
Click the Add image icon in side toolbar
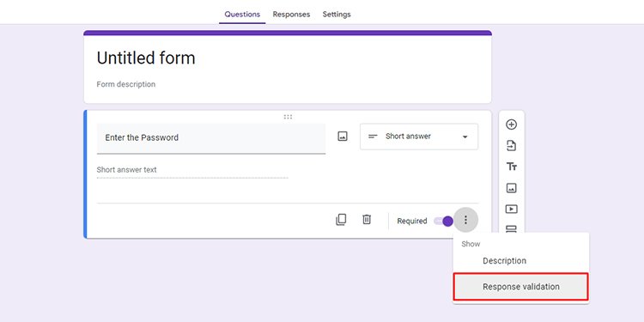tap(511, 188)
